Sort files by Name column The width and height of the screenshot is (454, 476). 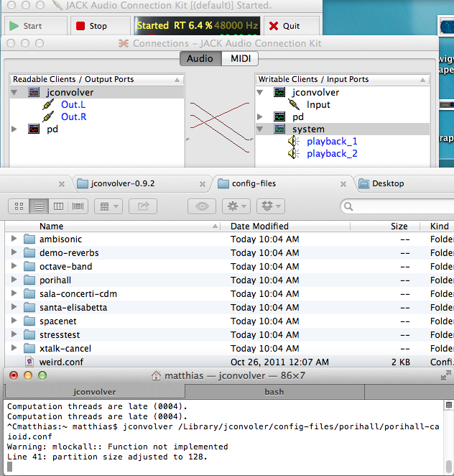tap(113, 226)
